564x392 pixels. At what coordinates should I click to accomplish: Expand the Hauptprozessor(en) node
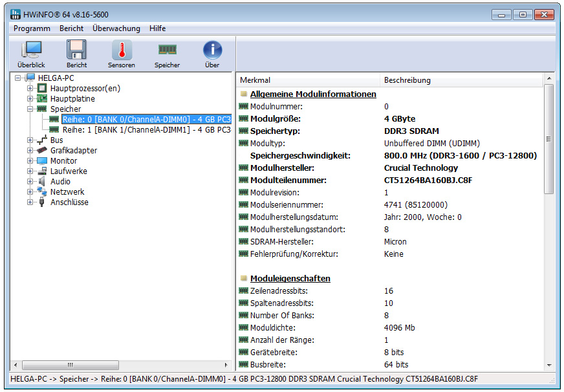(30, 89)
